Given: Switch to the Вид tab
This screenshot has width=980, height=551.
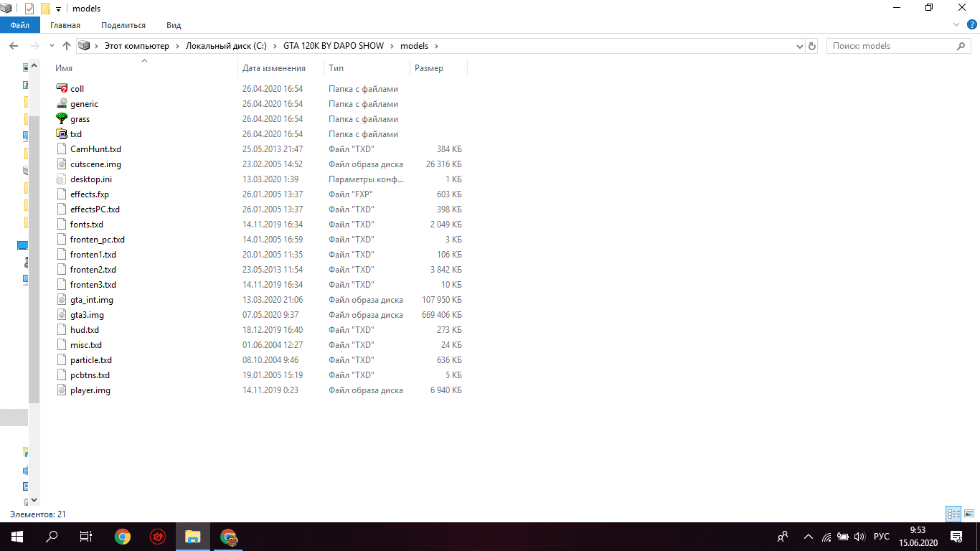Looking at the screenshot, I should click(174, 25).
